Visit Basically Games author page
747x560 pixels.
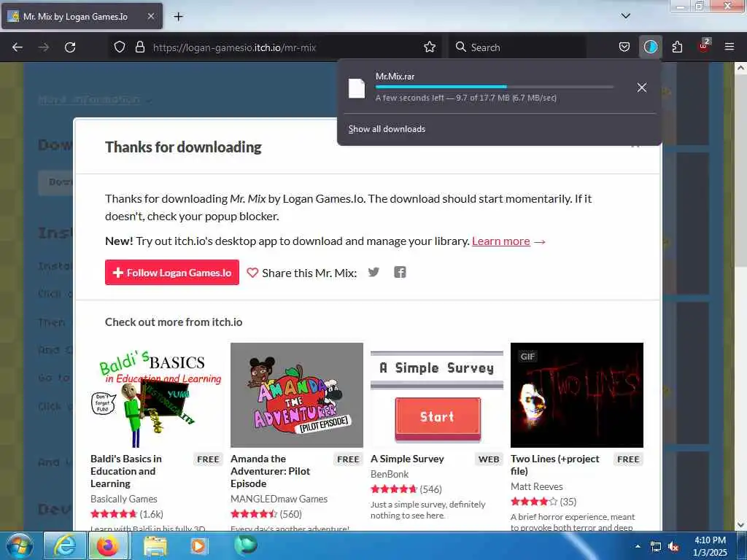[124, 499]
